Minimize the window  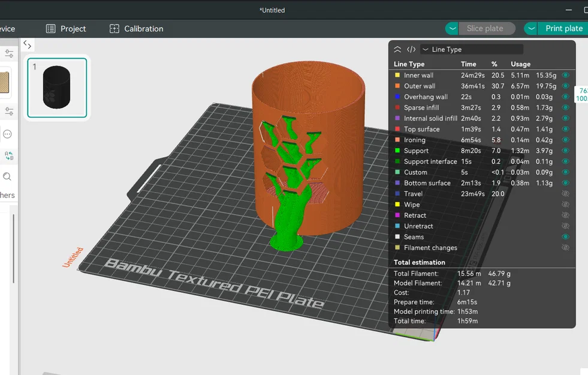pyautogui.click(x=568, y=10)
